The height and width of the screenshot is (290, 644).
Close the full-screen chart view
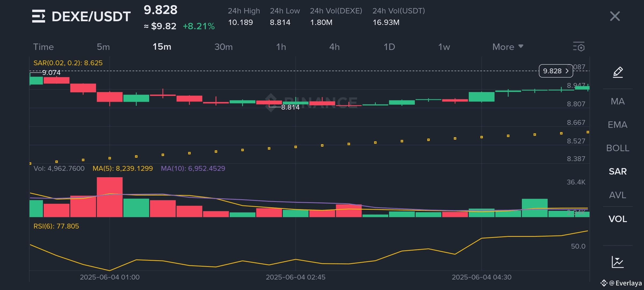[615, 16]
